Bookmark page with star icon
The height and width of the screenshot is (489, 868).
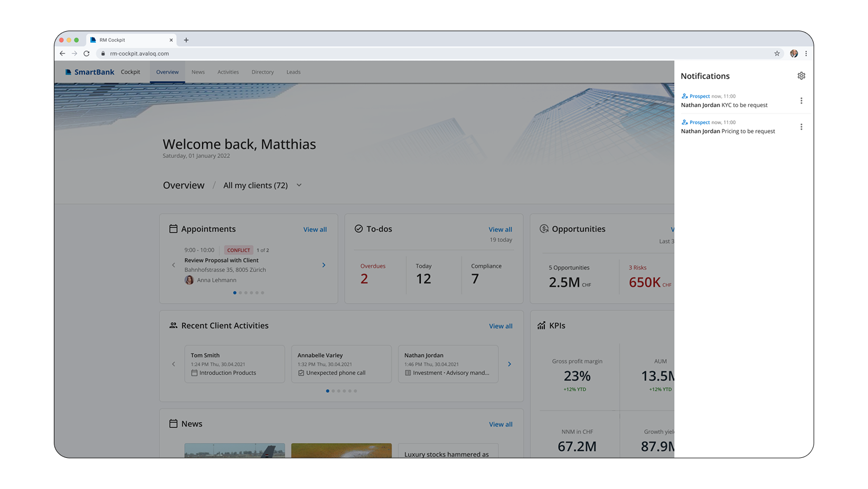coord(777,53)
